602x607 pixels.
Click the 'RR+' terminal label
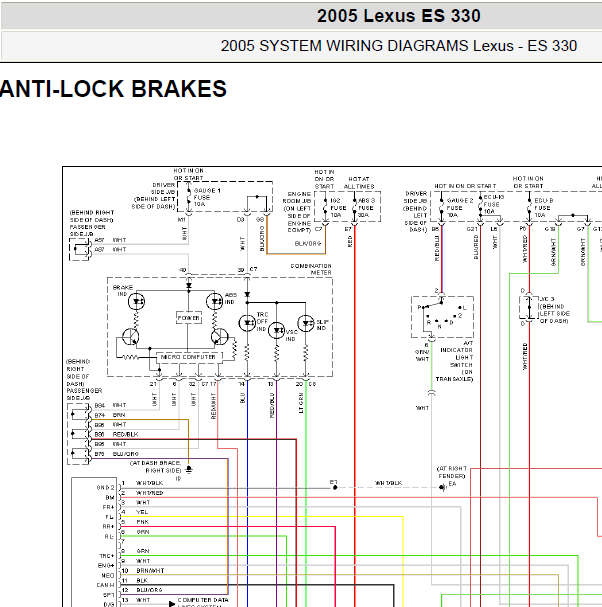[x=108, y=526]
